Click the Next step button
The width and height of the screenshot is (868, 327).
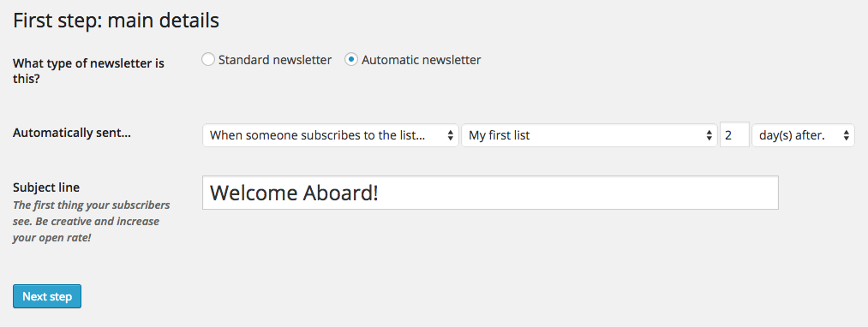coord(47,296)
